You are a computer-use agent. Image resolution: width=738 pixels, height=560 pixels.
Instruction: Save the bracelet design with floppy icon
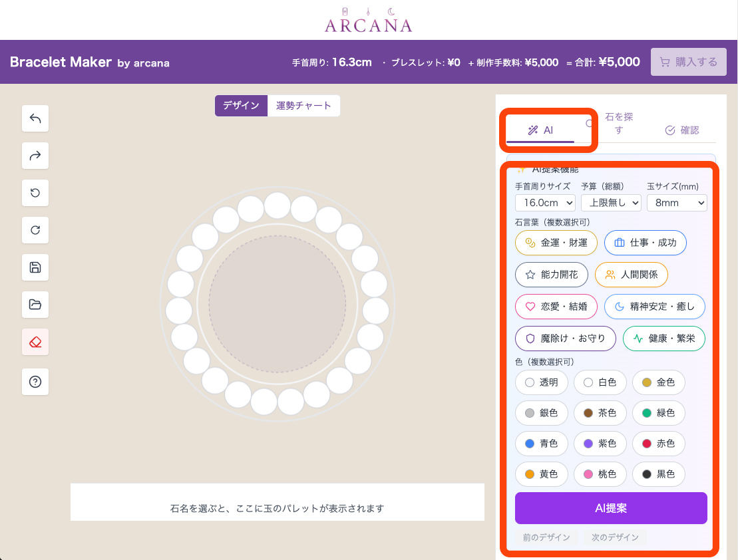click(x=35, y=267)
